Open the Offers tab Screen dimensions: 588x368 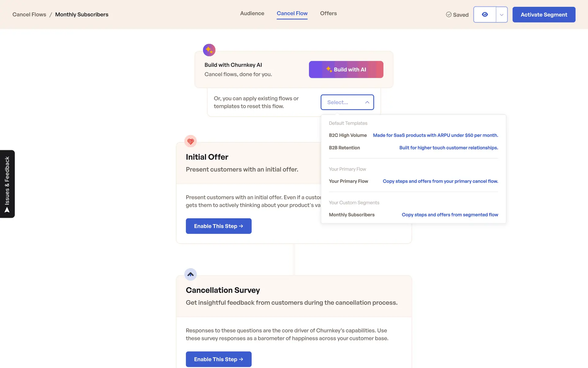tap(328, 13)
